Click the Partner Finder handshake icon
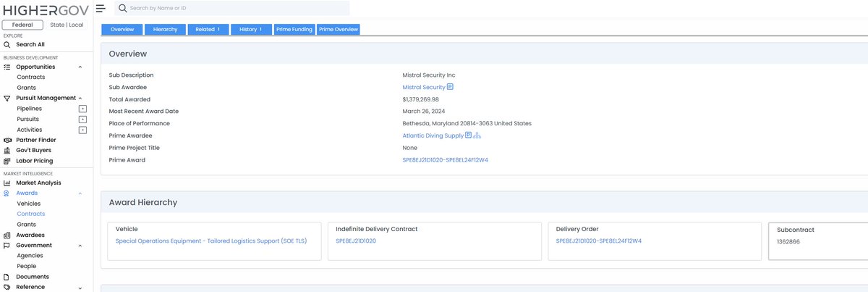The image size is (868, 292). [7, 140]
